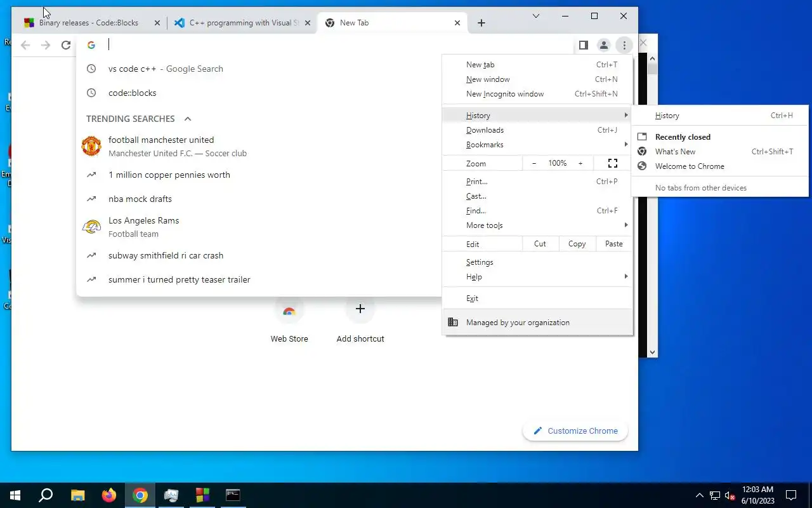Click scroll-up arrow in background window scrollbar

pos(652,59)
